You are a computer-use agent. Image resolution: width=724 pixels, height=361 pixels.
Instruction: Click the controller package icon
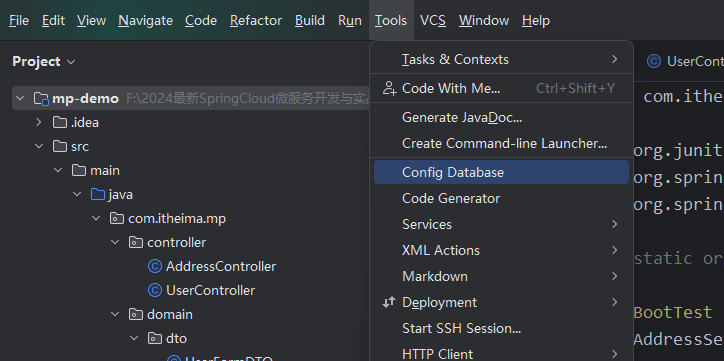pyautogui.click(x=135, y=242)
